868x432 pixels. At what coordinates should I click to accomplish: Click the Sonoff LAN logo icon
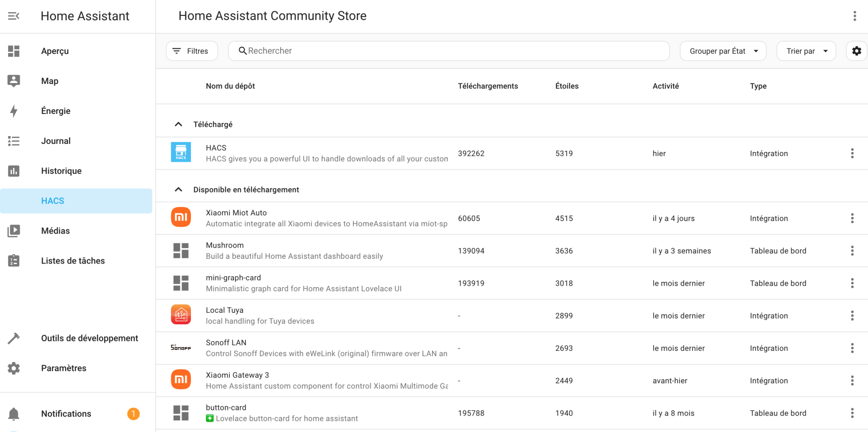pos(181,348)
